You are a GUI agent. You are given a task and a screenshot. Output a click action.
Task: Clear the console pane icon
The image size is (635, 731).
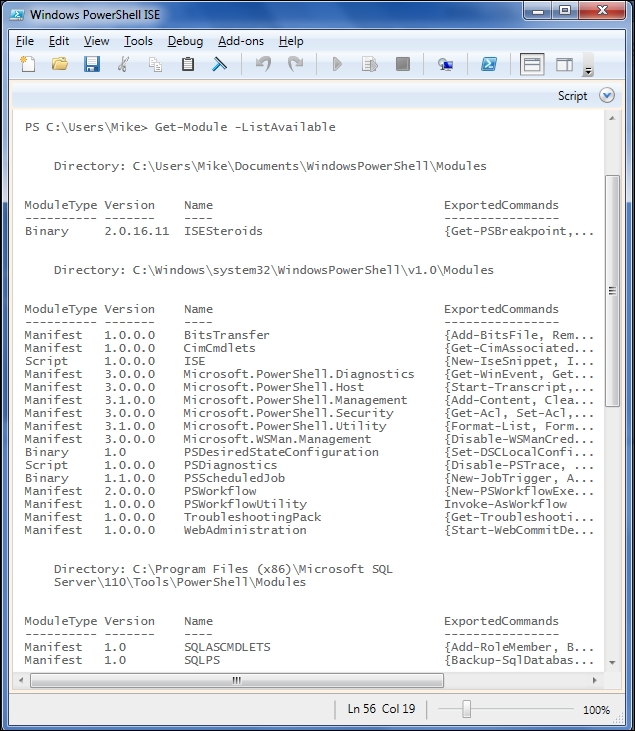[x=220, y=64]
